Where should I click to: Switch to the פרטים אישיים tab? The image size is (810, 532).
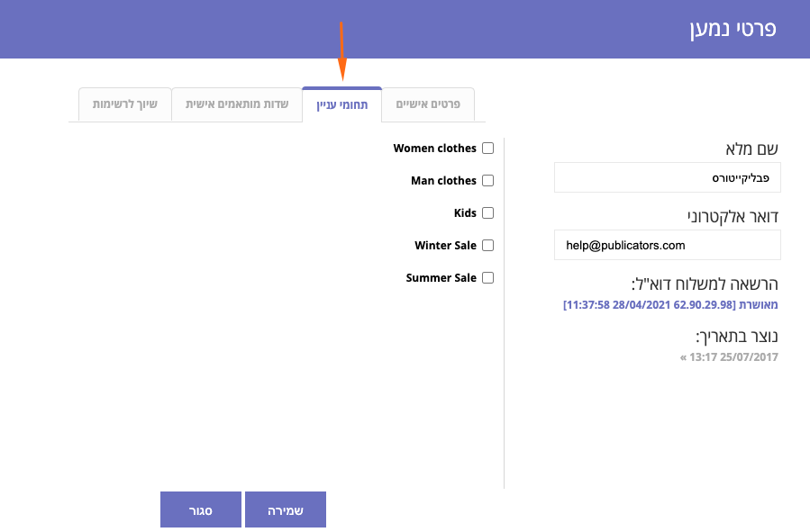point(428,104)
